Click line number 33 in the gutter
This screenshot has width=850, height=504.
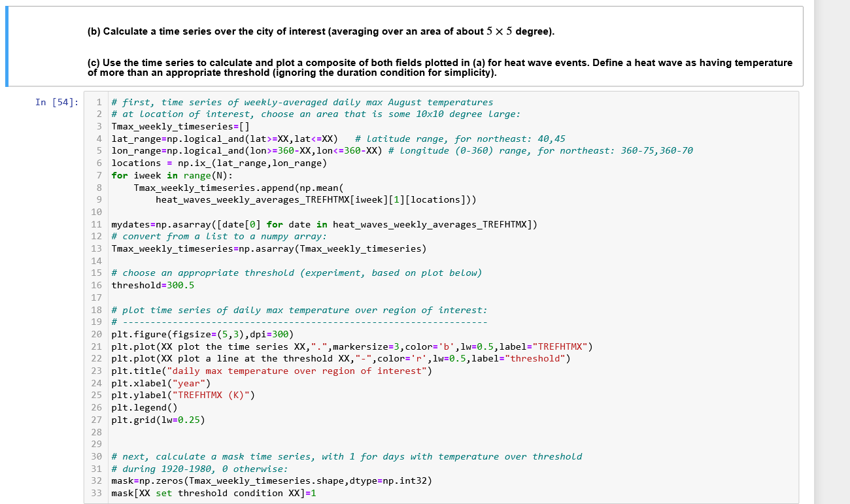96,493
